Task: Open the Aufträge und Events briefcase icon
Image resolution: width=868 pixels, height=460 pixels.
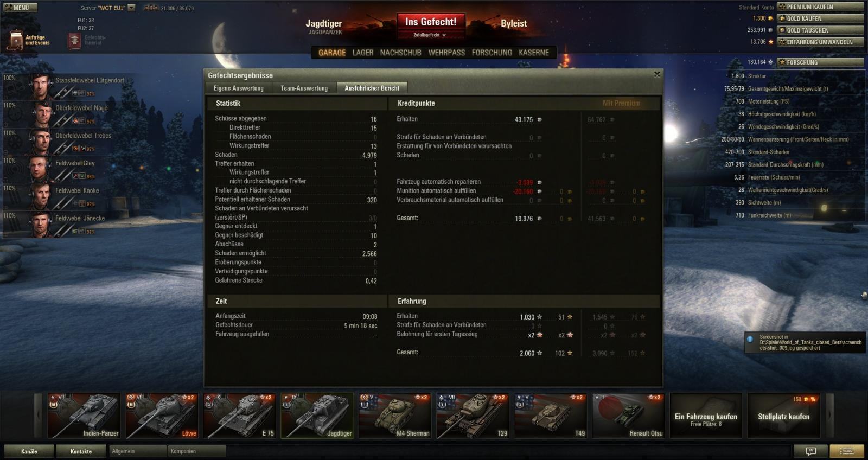Action: (x=16, y=40)
